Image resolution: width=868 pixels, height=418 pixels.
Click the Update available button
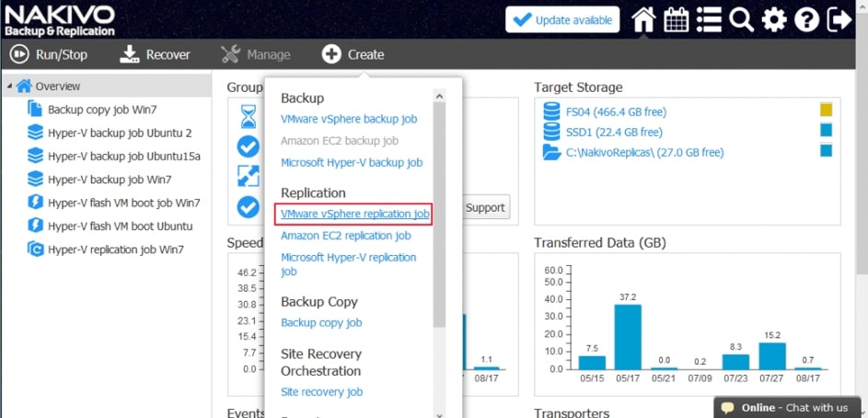pyautogui.click(x=561, y=19)
